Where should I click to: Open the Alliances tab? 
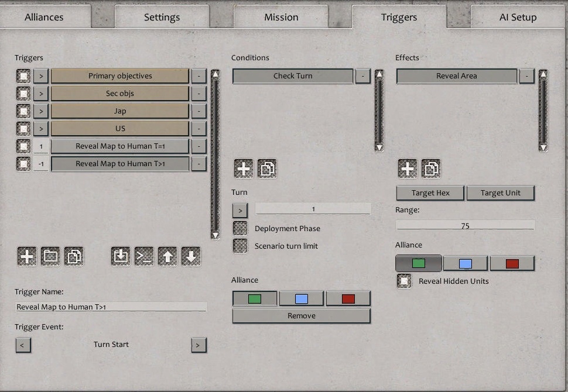[44, 16]
